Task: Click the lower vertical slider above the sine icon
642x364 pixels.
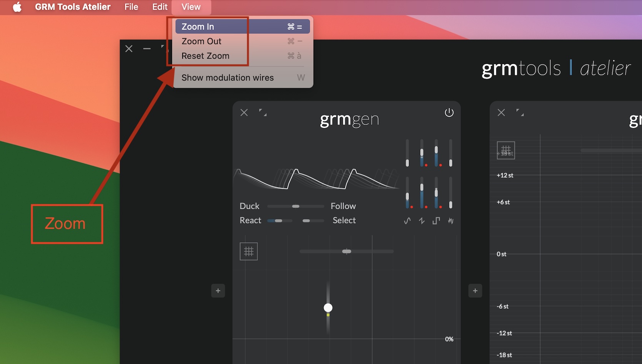Action: point(407,193)
